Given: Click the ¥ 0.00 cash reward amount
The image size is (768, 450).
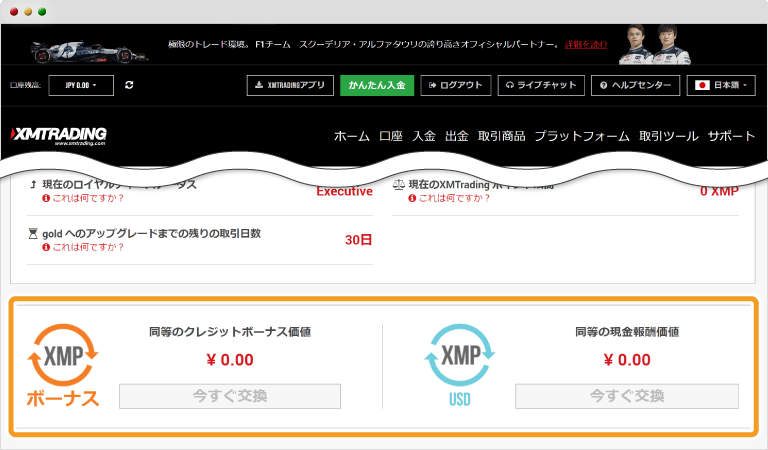Looking at the screenshot, I should pos(627,360).
